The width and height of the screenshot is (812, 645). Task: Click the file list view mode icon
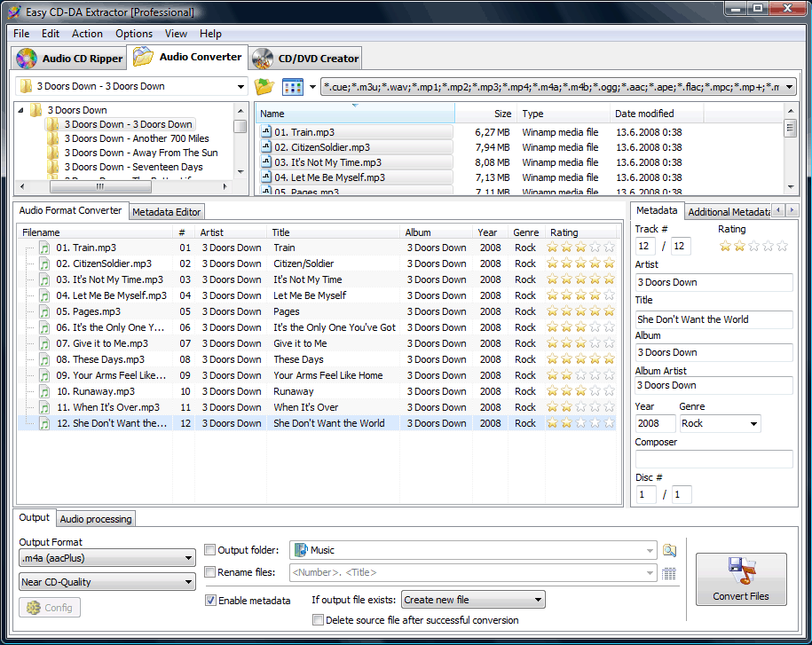(293, 86)
